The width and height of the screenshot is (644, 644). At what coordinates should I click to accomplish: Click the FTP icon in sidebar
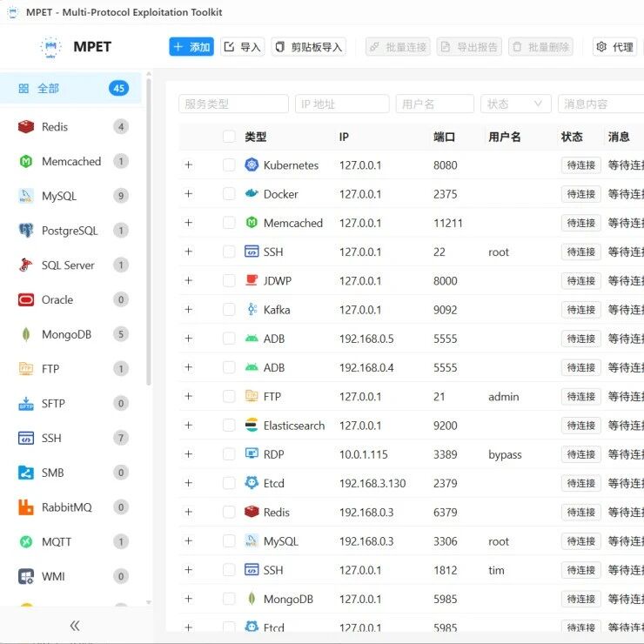(26, 369)
